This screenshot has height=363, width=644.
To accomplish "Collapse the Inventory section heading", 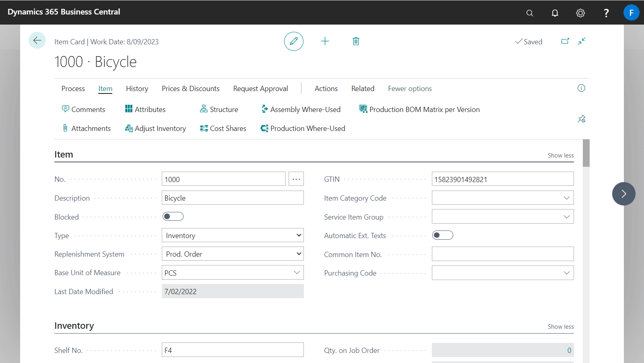I will coord(74,326).
